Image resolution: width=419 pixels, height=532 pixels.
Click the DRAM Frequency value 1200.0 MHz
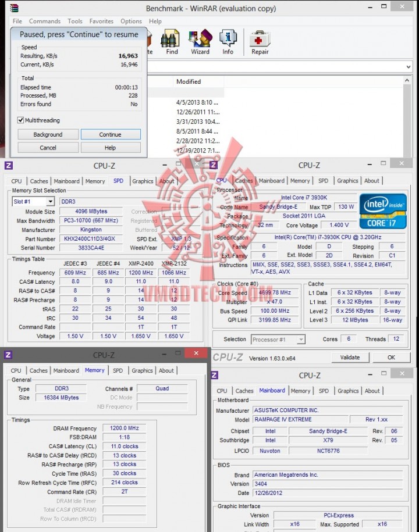(x=125, y=428)
